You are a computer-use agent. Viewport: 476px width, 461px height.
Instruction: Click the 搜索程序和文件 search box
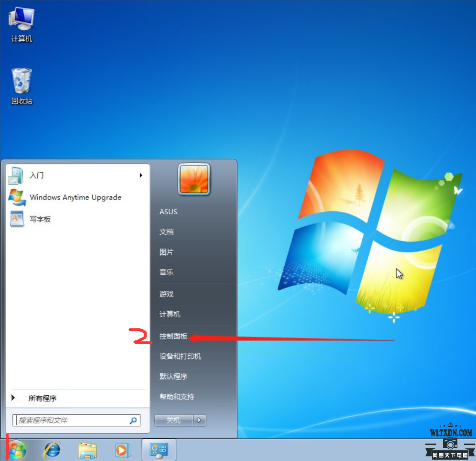(76, 420)
